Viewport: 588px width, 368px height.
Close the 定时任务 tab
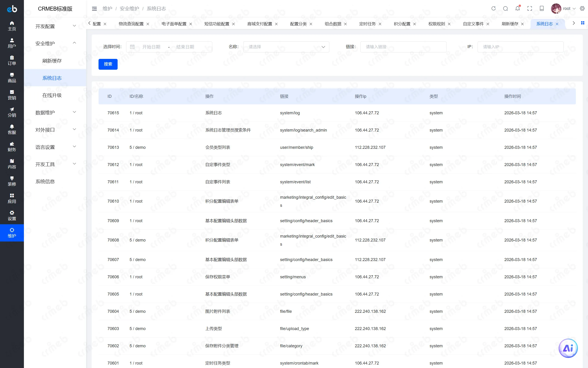[380, 24]
